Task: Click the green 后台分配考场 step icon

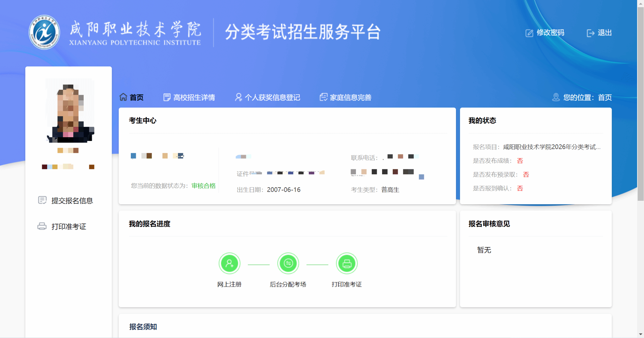Action: pos(288,263)
